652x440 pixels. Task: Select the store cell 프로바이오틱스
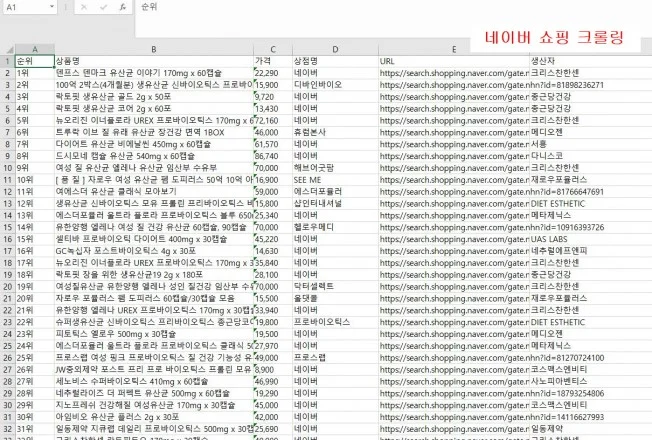point(335,322)
